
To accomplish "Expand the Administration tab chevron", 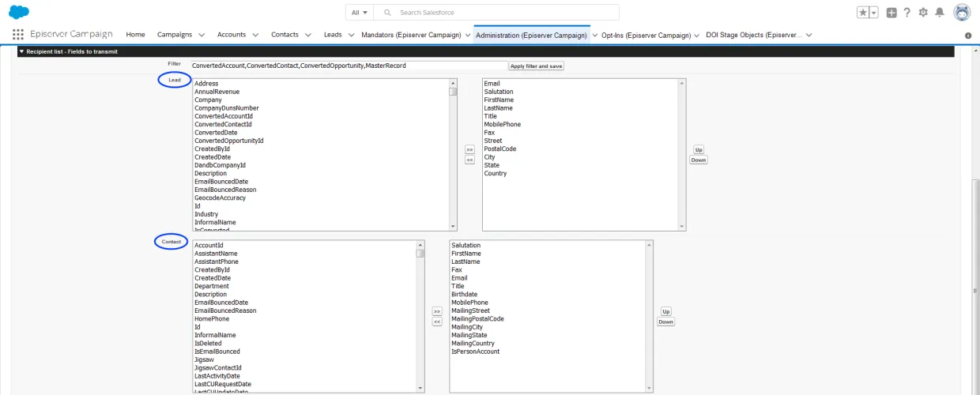I will pyautogui.click(x=595, y=35).
